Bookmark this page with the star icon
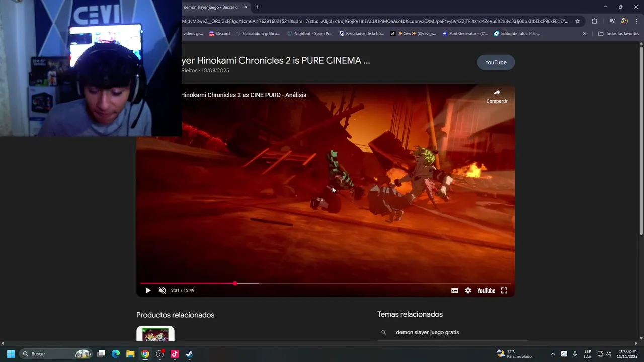 pos(578,21)
